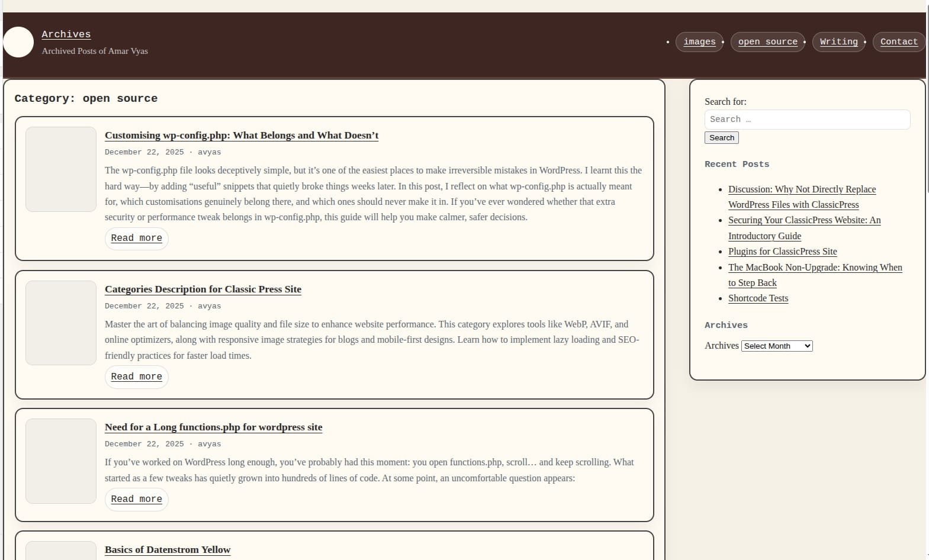This screenshot has width=929, height=560.
Task: Open the Contact menu item
Action: 899,42
